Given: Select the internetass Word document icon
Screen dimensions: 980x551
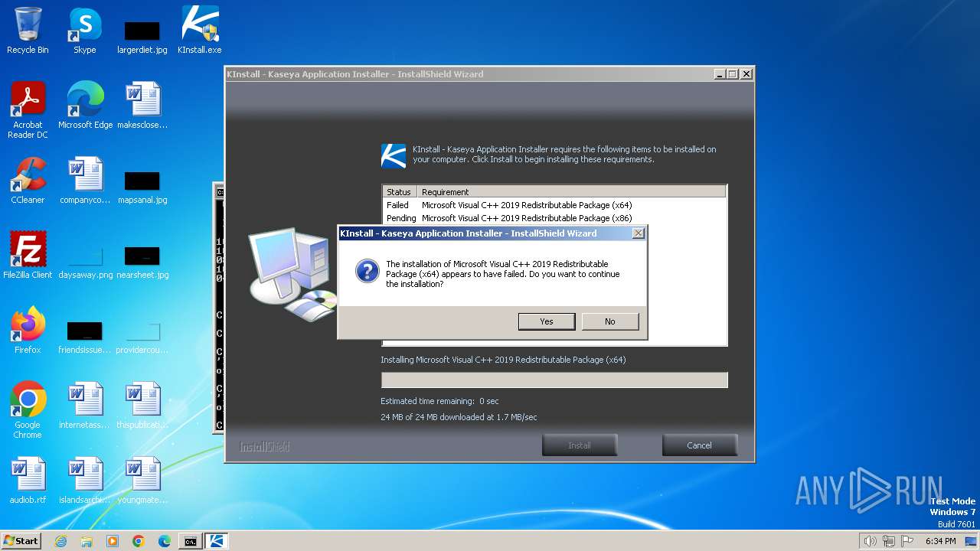Looking at the screenshot, I should pyautogui.click(x=85, y=406).
